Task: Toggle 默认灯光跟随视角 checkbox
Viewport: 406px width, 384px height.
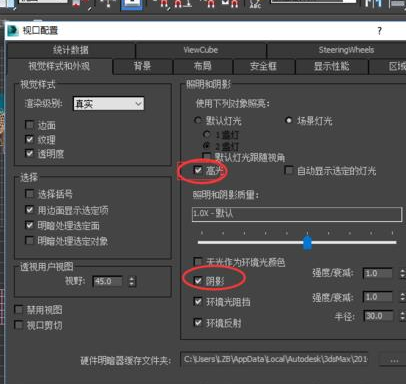Action: (207, 157)
